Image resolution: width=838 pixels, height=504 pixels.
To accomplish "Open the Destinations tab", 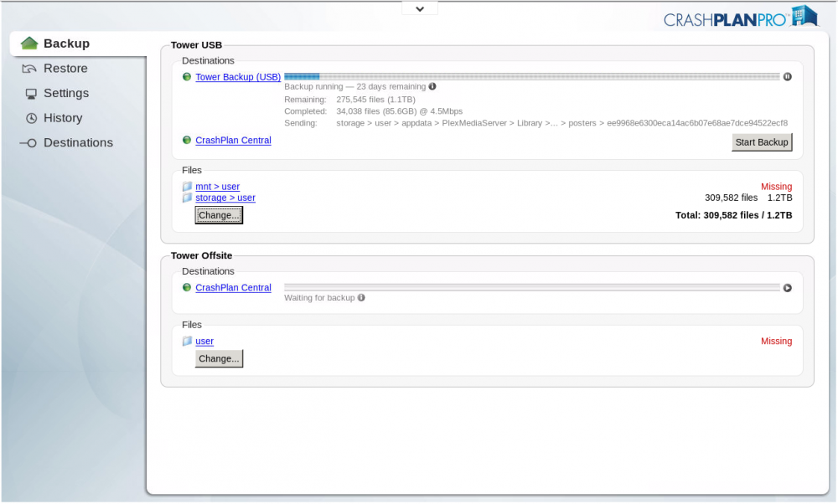I will (78, 142).
